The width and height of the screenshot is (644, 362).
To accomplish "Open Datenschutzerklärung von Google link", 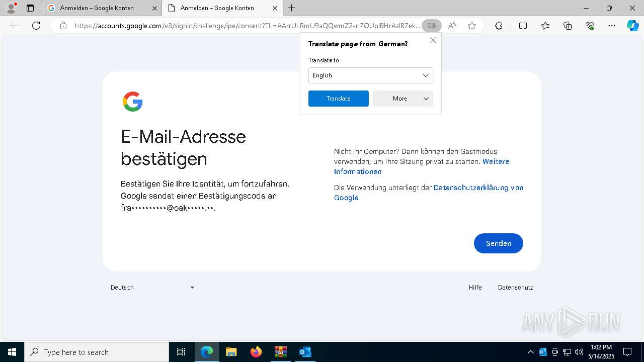I will click(429, 193).
